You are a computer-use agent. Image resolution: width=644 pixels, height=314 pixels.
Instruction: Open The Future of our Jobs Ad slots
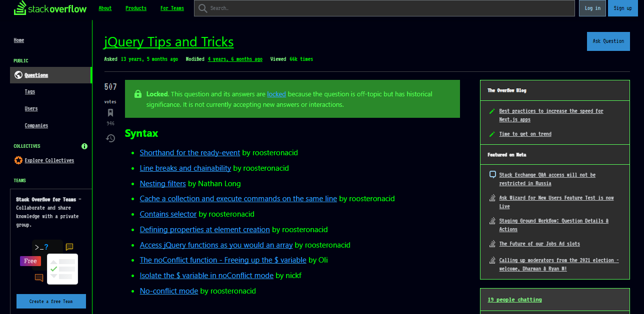539,244
